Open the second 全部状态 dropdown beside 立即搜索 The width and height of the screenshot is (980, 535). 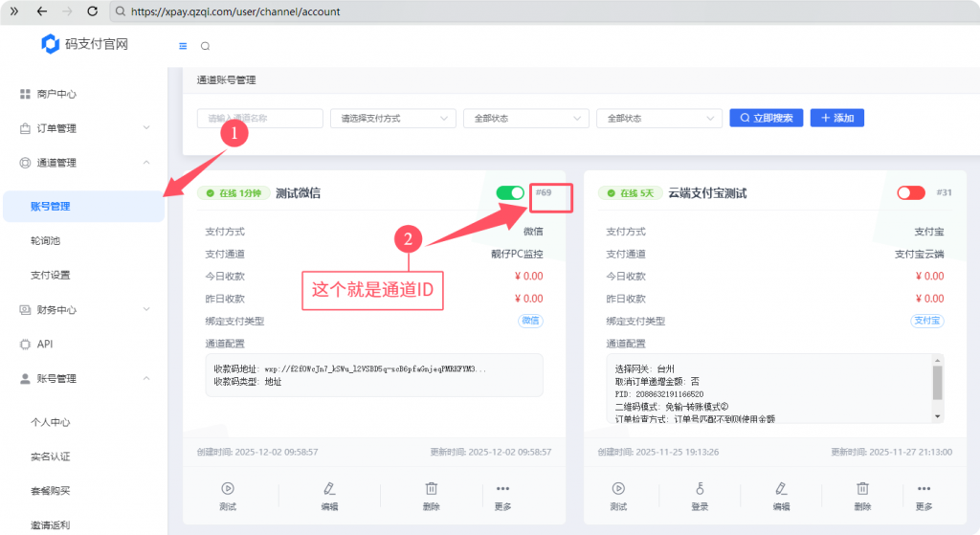coord(659,118)
